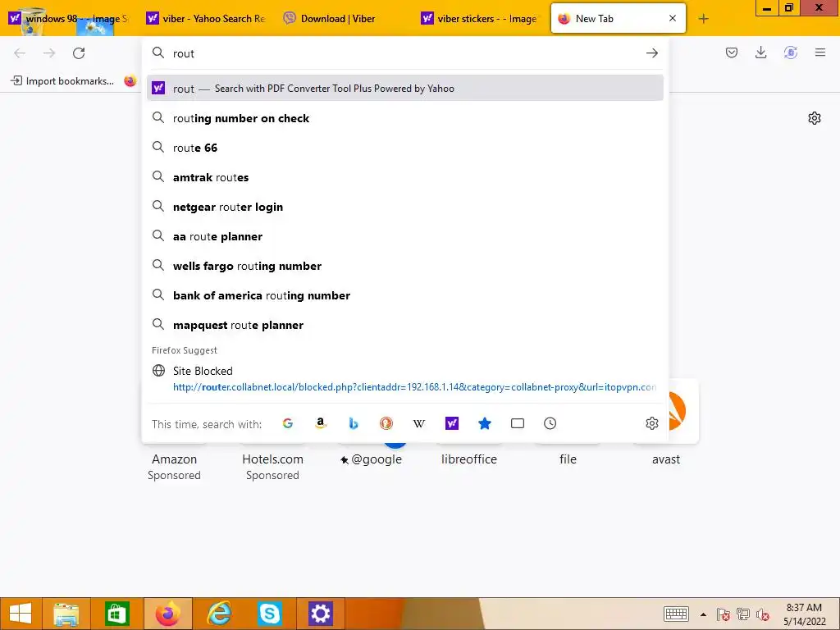Search this time with Bing

coord(353,424)
